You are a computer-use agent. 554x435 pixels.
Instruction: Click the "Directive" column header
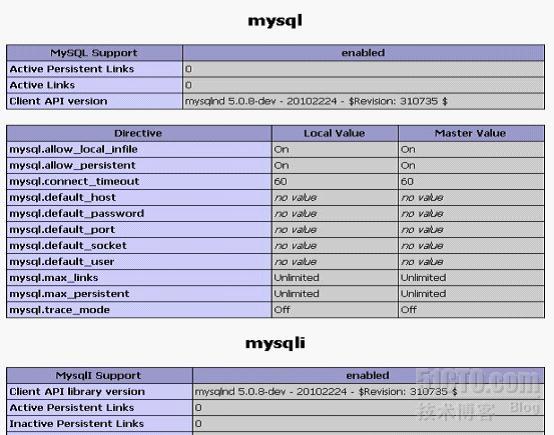(x=138, y=133)
